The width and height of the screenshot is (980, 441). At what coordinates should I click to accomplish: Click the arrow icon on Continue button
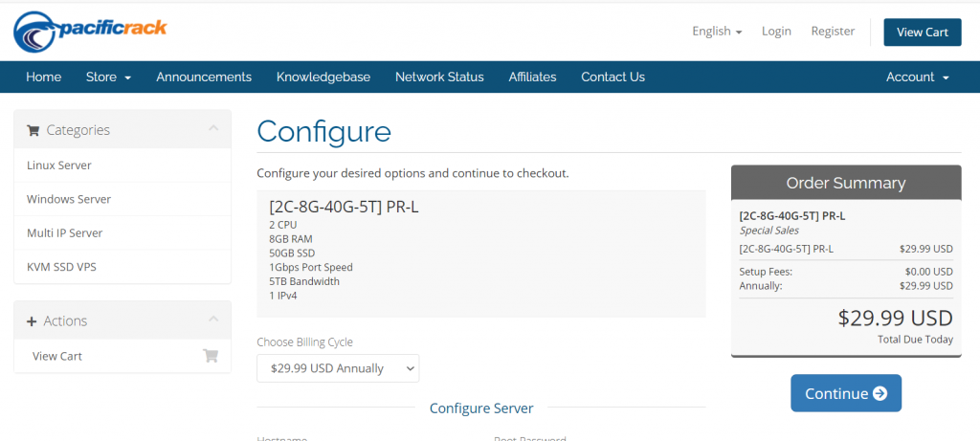click(x=880, y=393)
